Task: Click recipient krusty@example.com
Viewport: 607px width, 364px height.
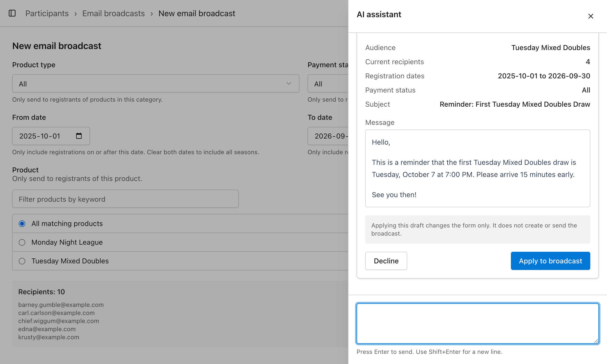Action: 49,337
